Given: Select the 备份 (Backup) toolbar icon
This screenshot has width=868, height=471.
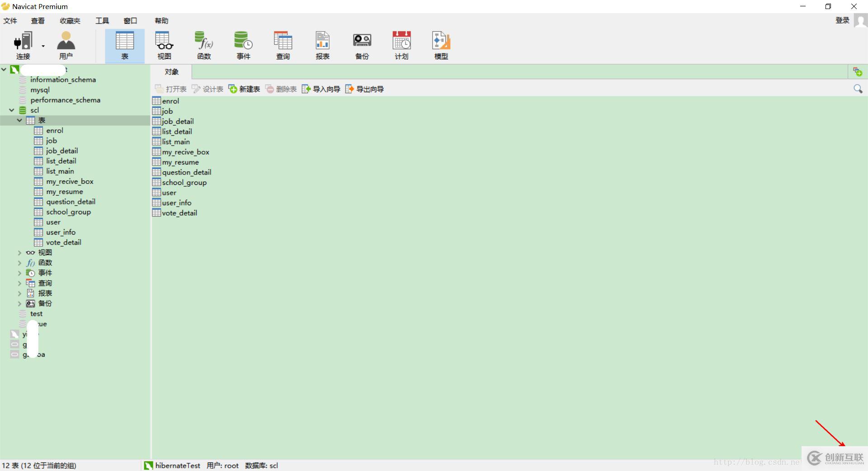Looking at the screenshot, I should click(x=362, y=46).
